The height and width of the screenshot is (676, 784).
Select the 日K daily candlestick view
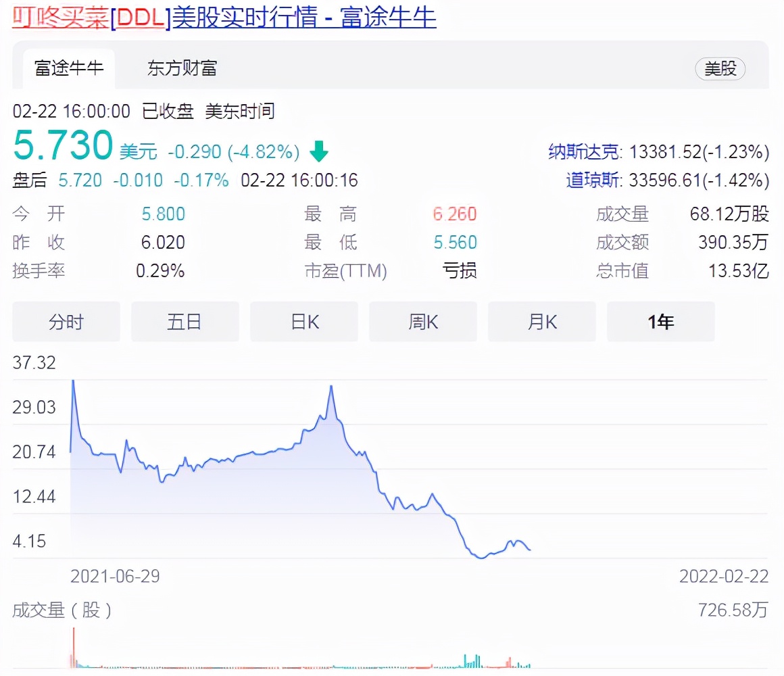point(303,322)
